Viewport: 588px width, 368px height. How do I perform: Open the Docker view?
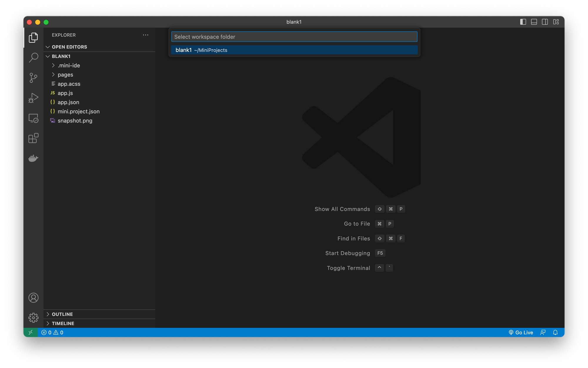pos(34,158)
